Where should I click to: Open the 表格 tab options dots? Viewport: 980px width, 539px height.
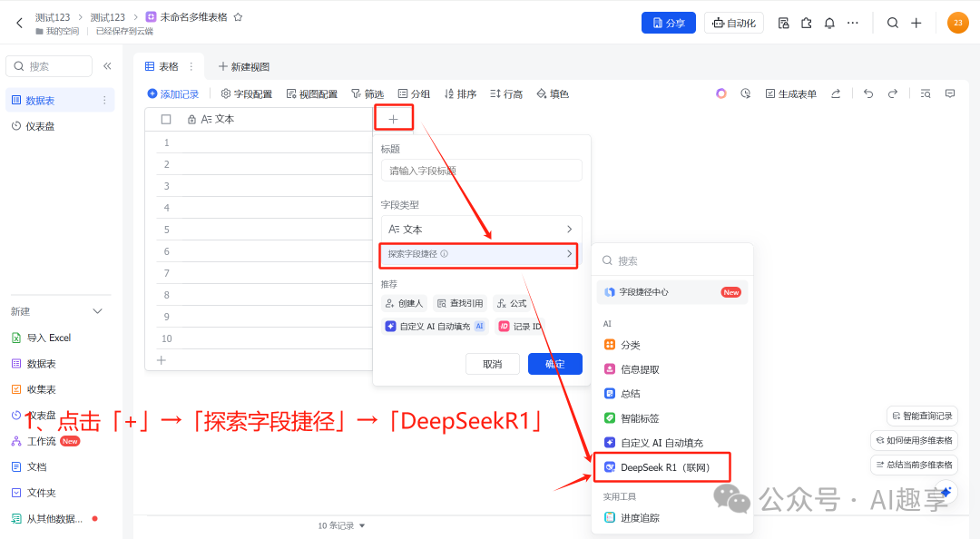coord(191,66)
